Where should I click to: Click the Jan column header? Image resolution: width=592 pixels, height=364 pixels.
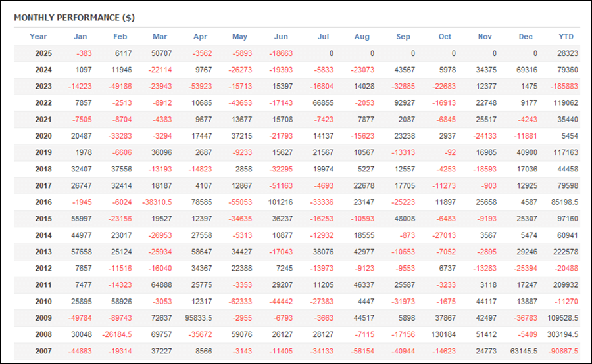[x=80, y=37]
